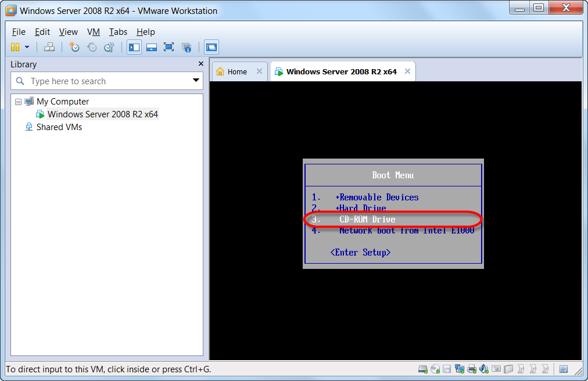Click the network adapter status icon
The image size is (588, 381).
tap(460, 369)
